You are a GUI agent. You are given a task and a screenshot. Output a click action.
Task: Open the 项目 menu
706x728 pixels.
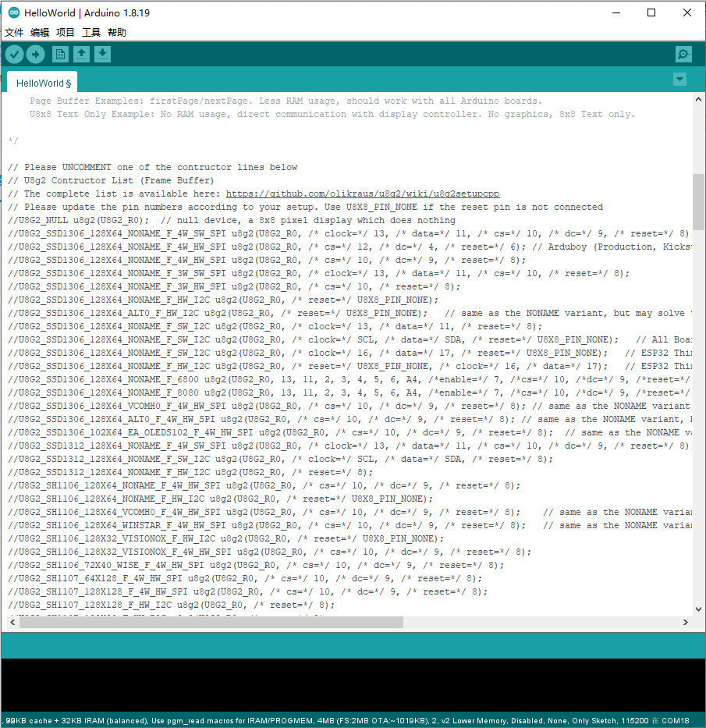[x=65, y=33]
